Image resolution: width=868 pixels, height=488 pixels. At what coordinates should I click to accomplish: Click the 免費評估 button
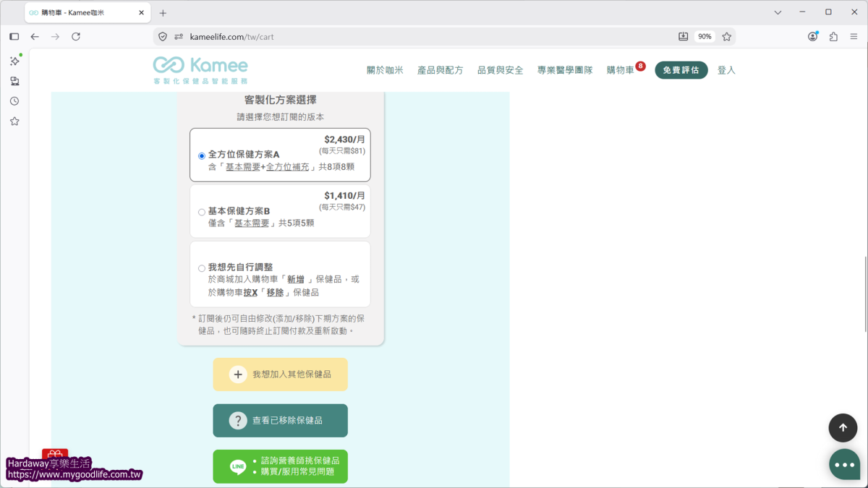(681, 70)
